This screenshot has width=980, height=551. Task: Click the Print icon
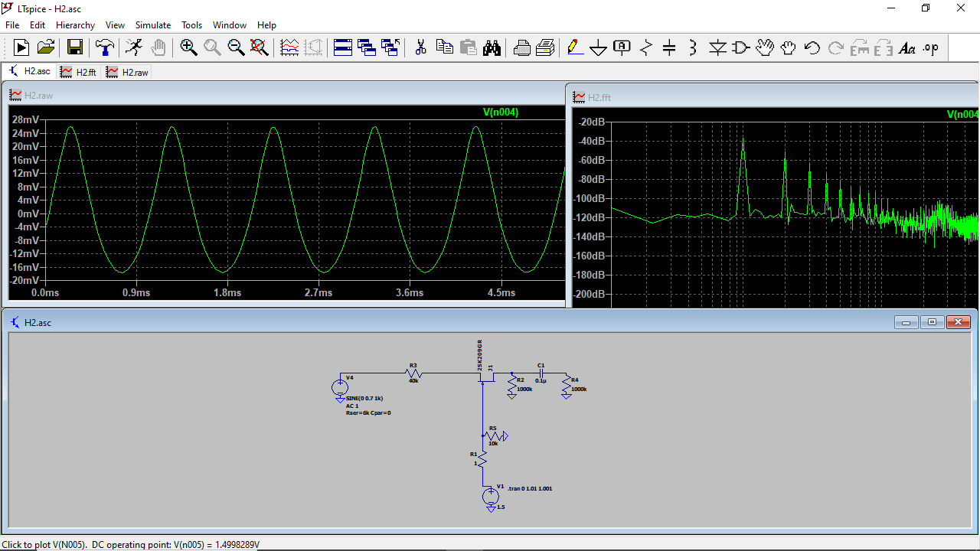[x=522, y=47]
